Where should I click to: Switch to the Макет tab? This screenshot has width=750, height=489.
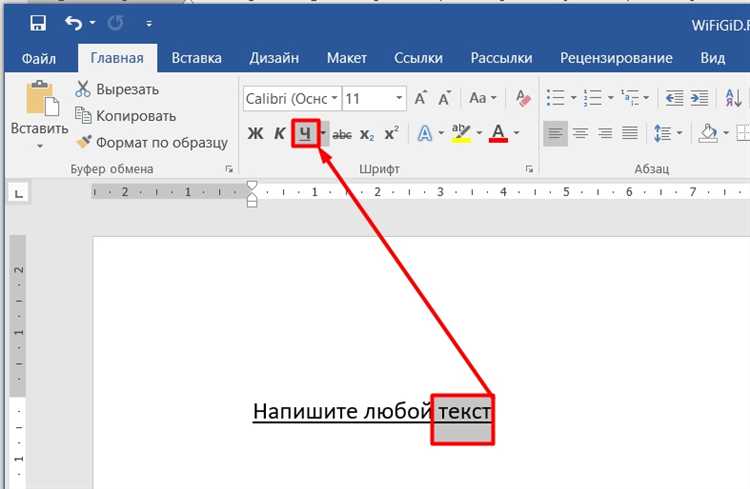click(347, 58)
